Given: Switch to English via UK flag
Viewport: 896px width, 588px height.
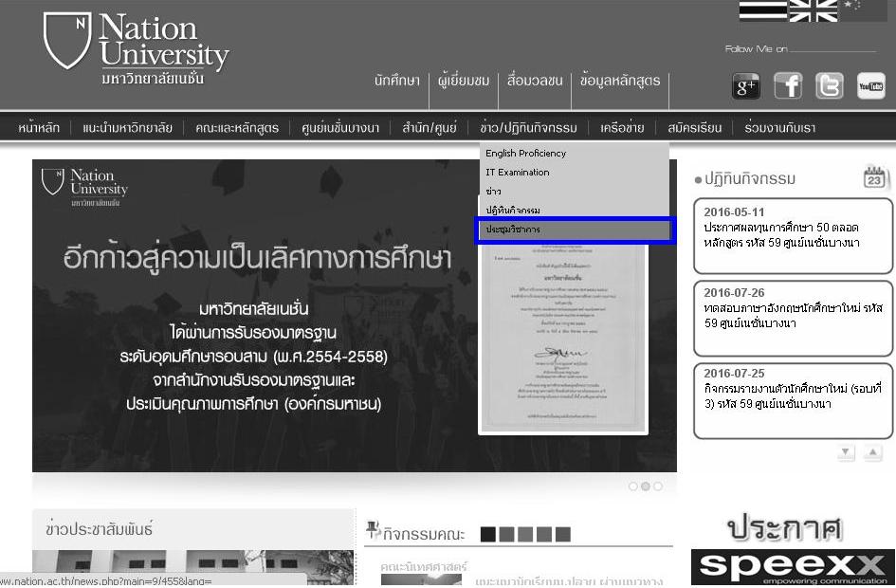Looking at the screenshot, I should pyautogui.click(x=814, y=9).
